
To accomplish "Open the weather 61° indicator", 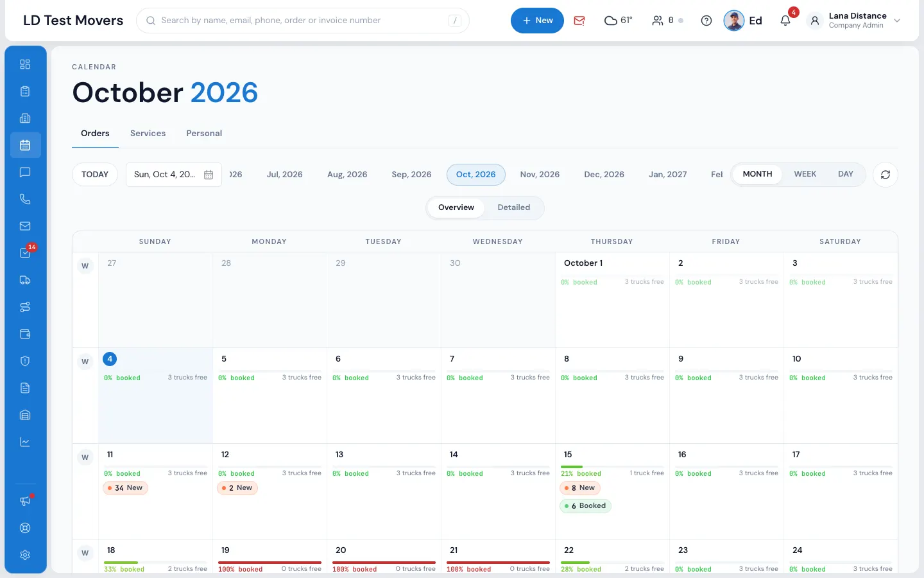I will (x=619, y=21).
